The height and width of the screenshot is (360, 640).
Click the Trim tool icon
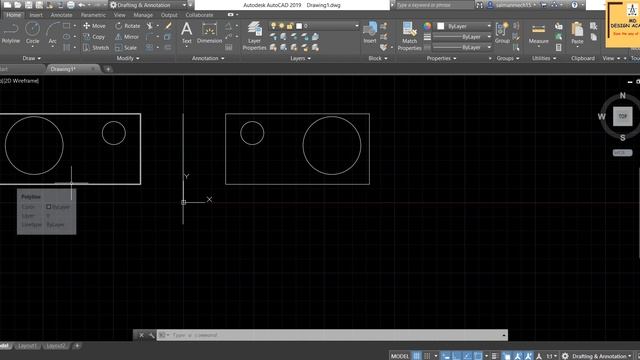pyautogui.click(x=150, y=26)
